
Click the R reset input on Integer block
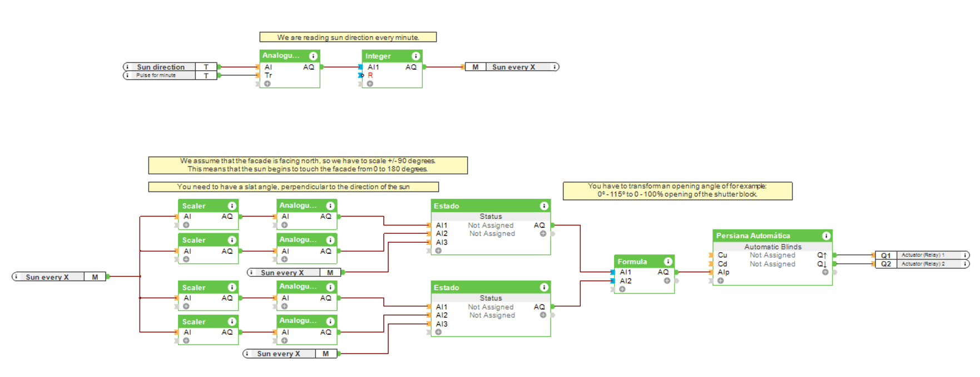(x=370, y=75)
